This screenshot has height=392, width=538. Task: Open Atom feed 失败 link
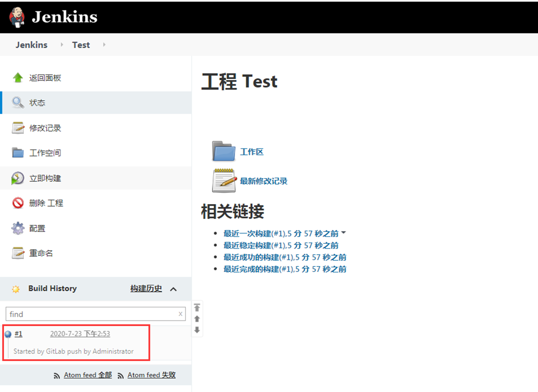click(152, 375)
